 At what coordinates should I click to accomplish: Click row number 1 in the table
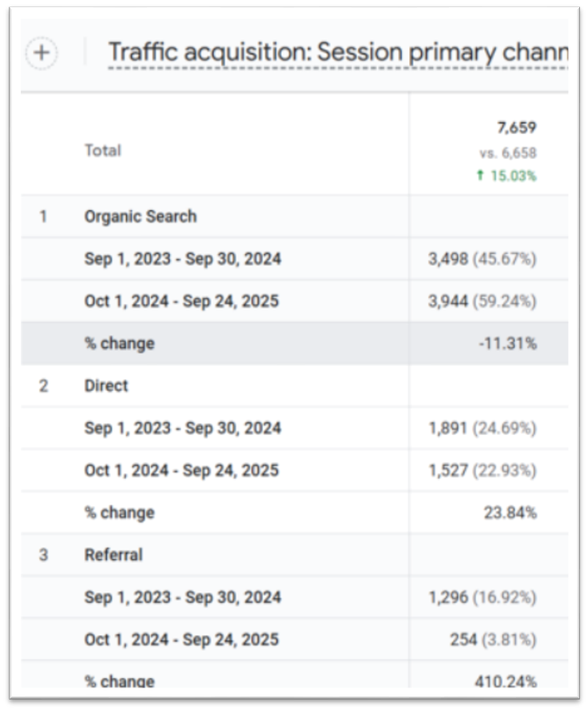pyautogui.click(x=44, y=217)
